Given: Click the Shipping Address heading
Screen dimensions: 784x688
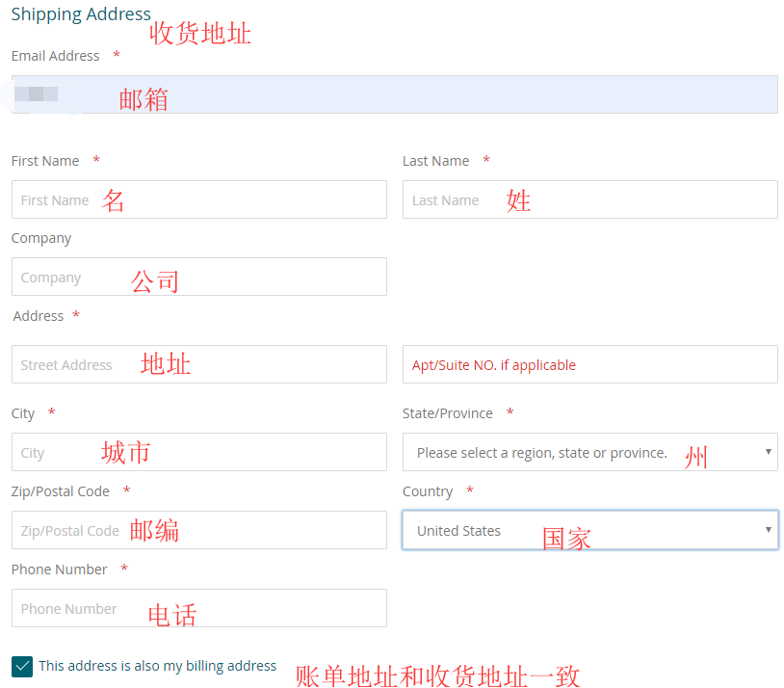Looking at the screenshot, I should tap(81, 14).
